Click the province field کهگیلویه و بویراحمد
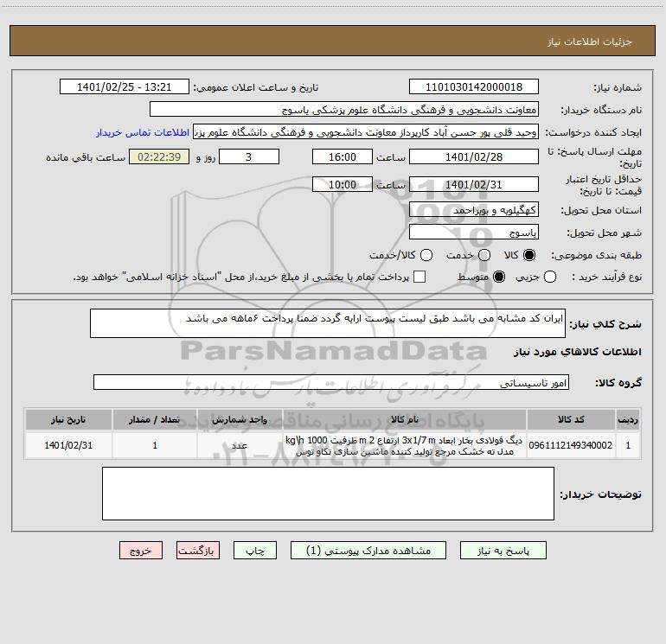Screen dimensions: 666x644 coord(474,209)
